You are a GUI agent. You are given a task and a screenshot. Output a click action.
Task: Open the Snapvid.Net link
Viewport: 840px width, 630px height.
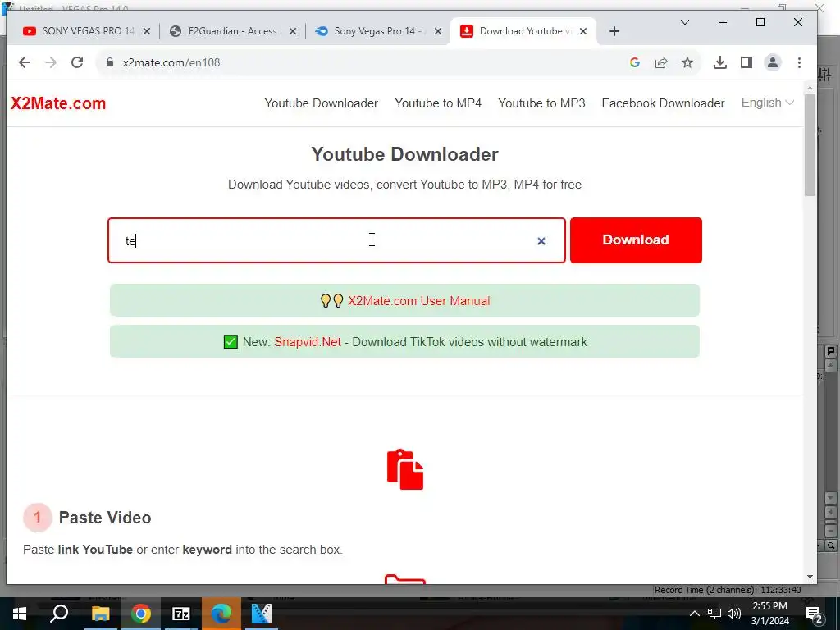308,342
